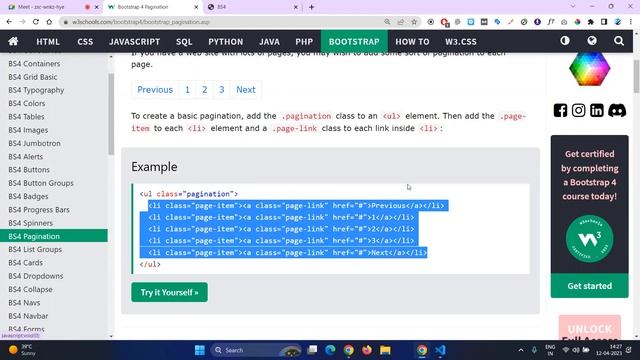The height and width of the screenshot is (360, 640).
Task: Click the fx extension icon in toolbar
Action: [x=551, y=22]
